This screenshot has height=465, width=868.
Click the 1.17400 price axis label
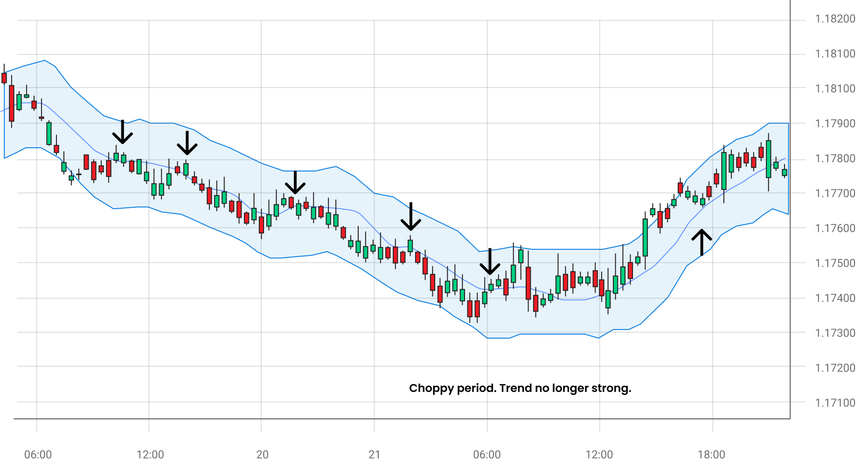pos(835,299)
